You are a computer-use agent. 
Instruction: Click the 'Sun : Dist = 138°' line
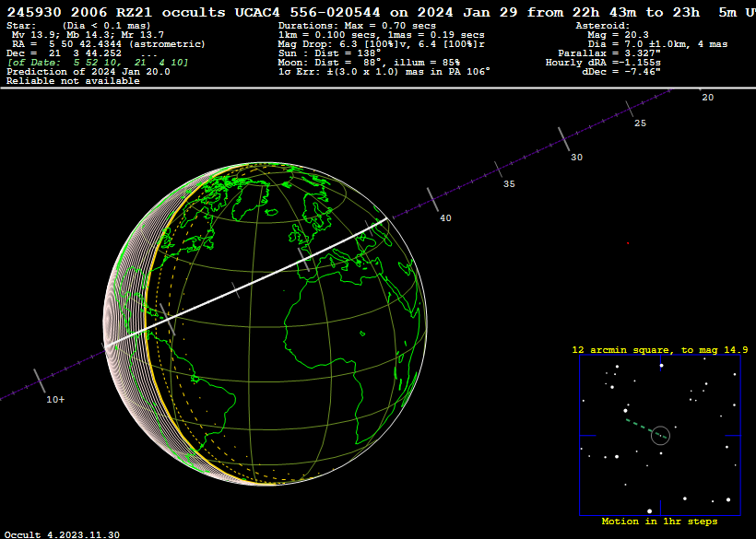(330, 53)
